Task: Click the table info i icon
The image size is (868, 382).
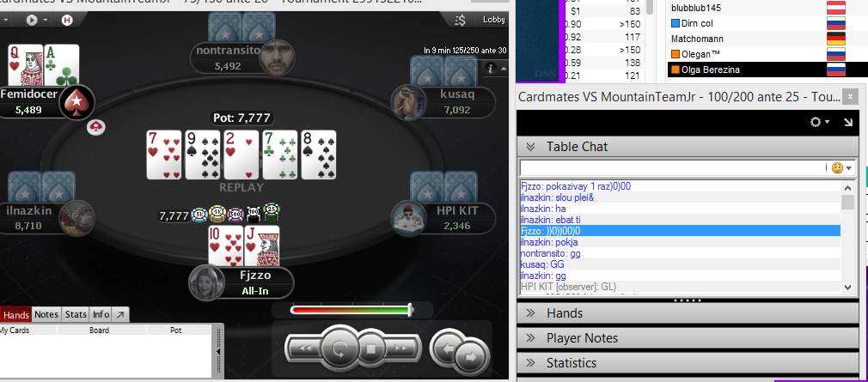Action: click(x=490, y=69)
